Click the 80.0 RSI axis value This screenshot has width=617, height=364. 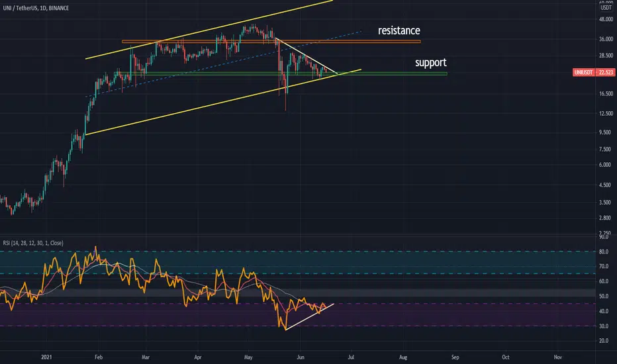[x=604, y=251]
